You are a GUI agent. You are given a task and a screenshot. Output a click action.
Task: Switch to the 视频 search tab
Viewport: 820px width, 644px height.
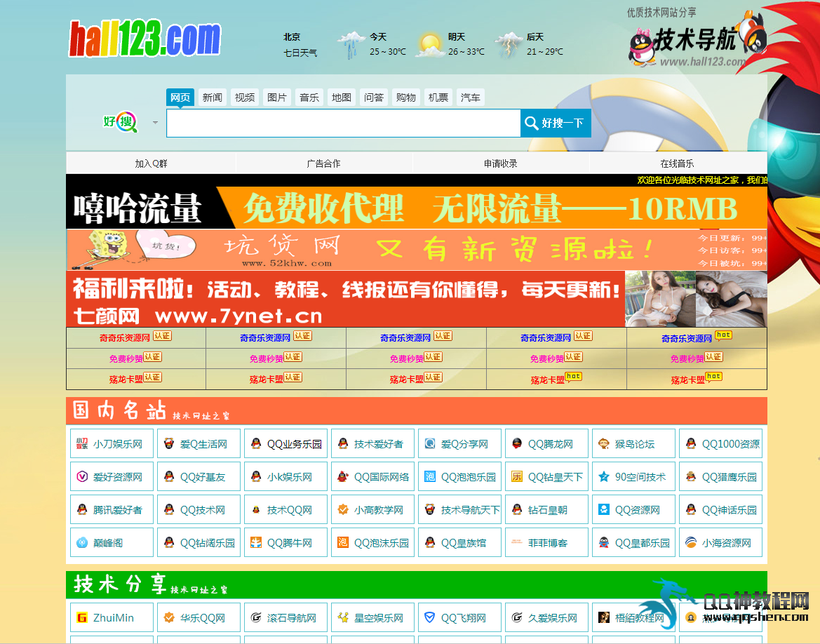coord(245,98)
